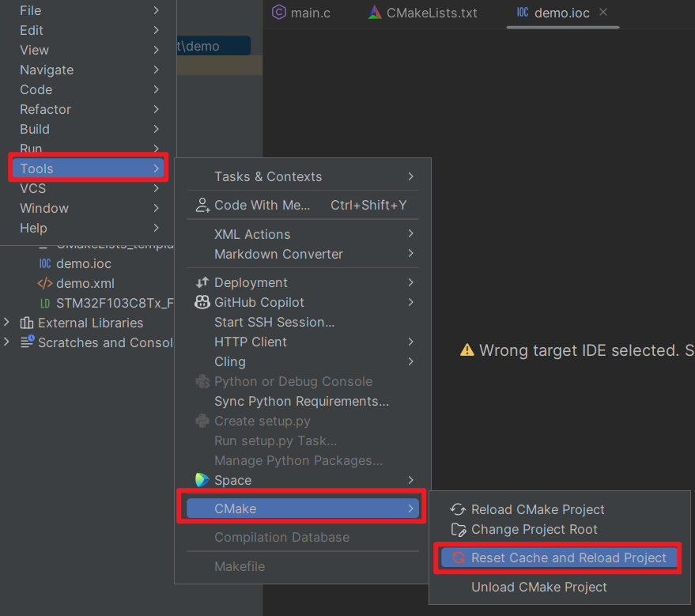
Task: Expand External Libraries node
Action: (x=6, y=322)
